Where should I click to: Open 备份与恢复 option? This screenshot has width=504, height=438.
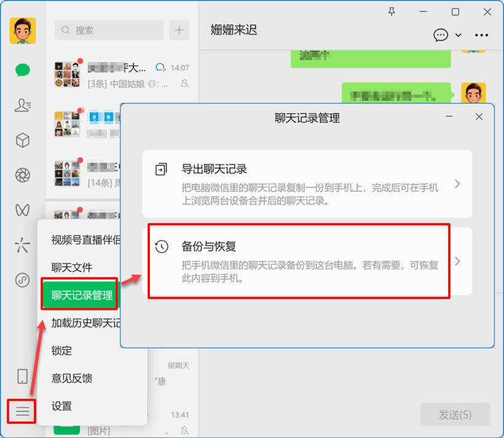point(307,261)
